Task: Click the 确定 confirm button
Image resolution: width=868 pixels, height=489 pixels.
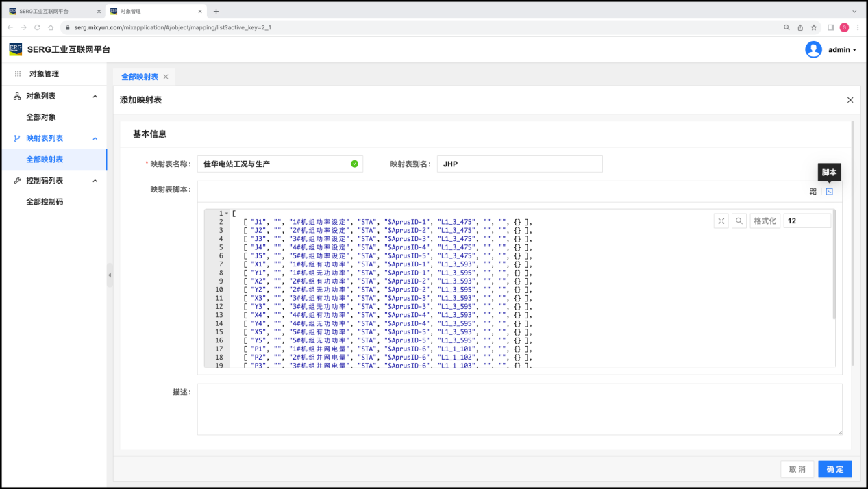Action: click(x=834, y=469)
